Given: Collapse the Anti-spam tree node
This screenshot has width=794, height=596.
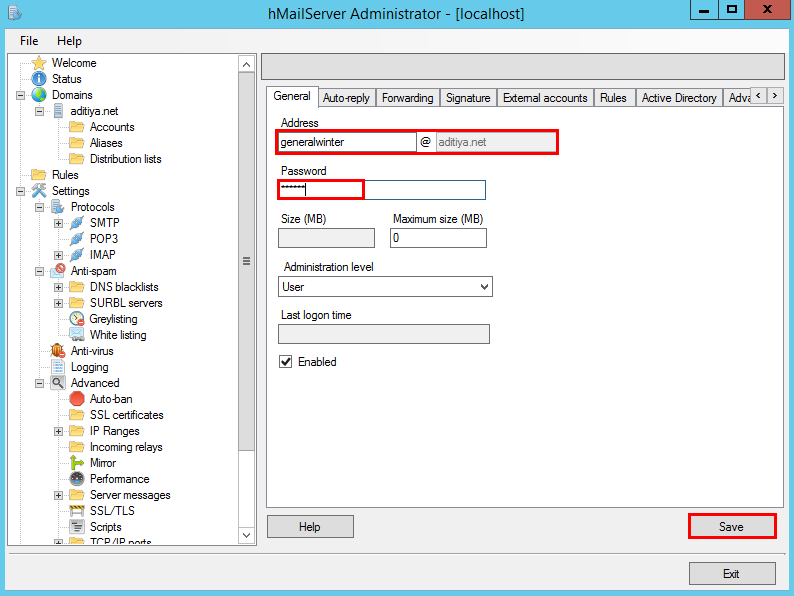Looking at the screenshot, I should [39, 271].
